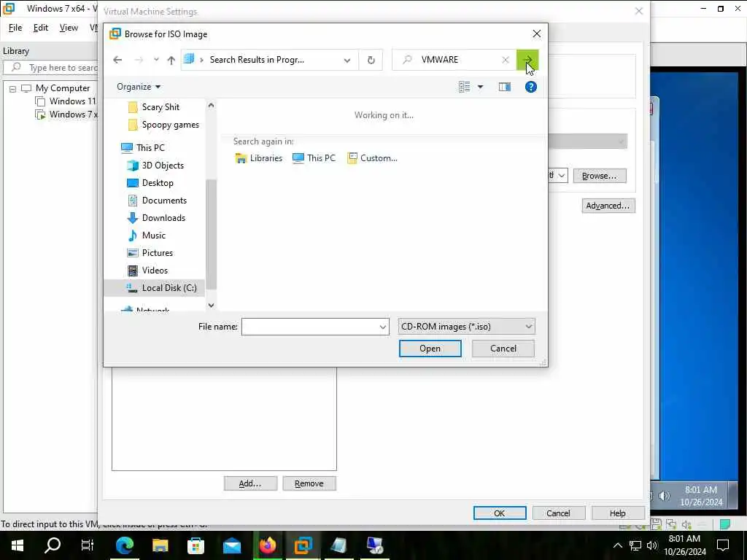Screen dimensions: 747x560
Task: Open recent locations dropdown arrow
Action: (x=156, y=60)
